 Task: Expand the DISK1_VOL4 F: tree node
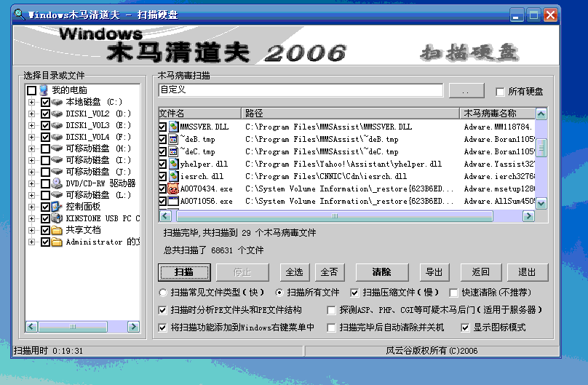click(32, 137)
